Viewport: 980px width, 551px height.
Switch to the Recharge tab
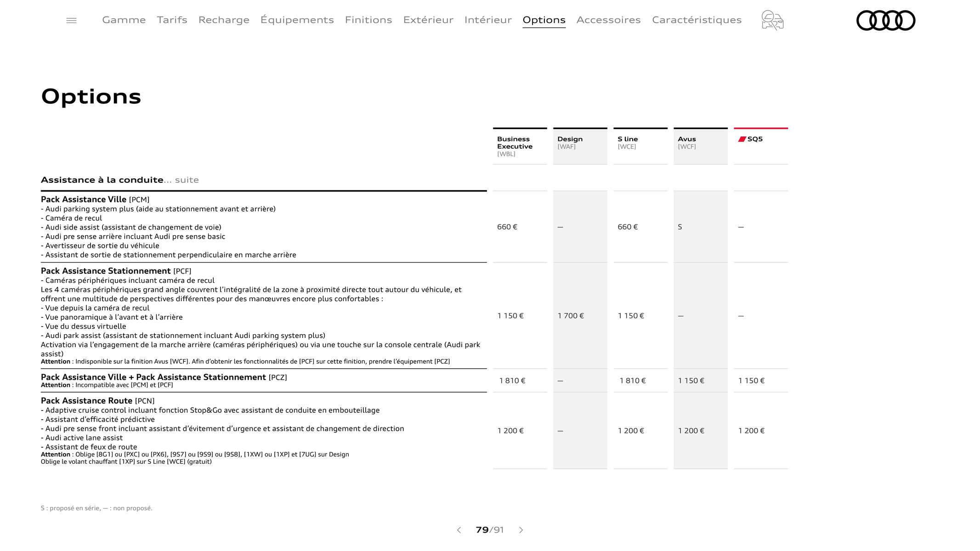tap(224, 20)
